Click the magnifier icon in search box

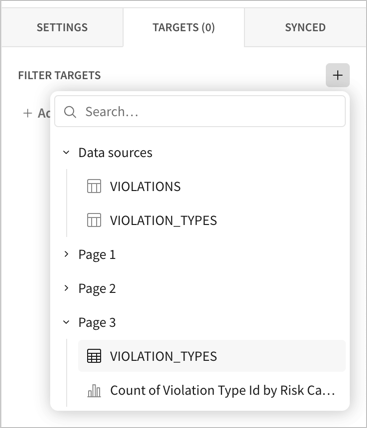point(70,112)
